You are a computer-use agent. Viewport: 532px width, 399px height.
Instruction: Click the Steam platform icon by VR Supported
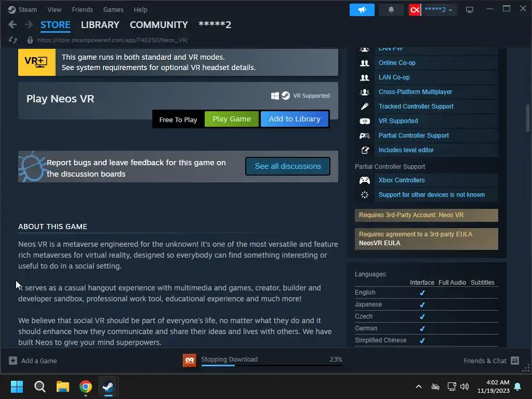click(286, 96)
